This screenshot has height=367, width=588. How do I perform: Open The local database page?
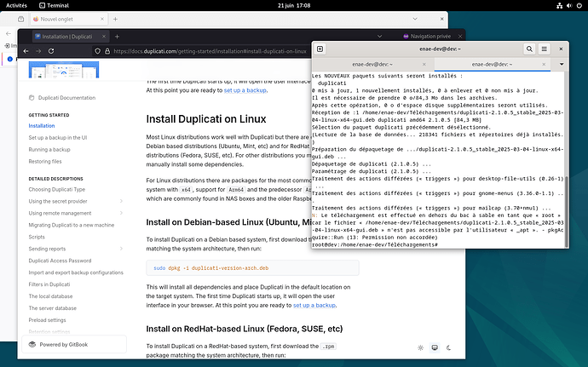pos(50,296)
